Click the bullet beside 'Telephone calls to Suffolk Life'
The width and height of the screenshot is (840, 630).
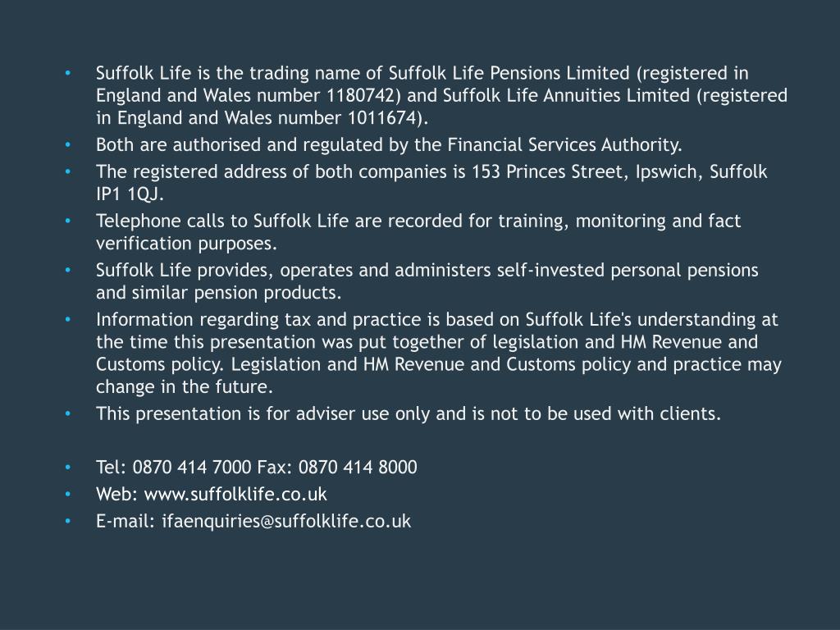coord(67,221)
